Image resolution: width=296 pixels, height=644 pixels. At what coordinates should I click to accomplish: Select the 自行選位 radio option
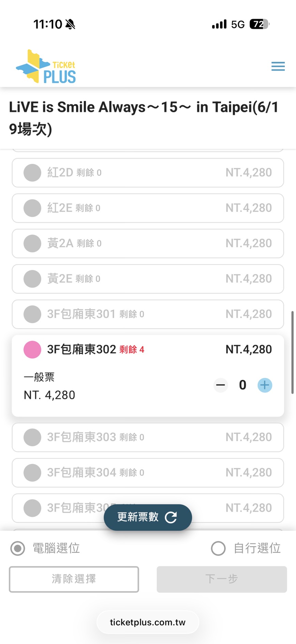[218, 548]
